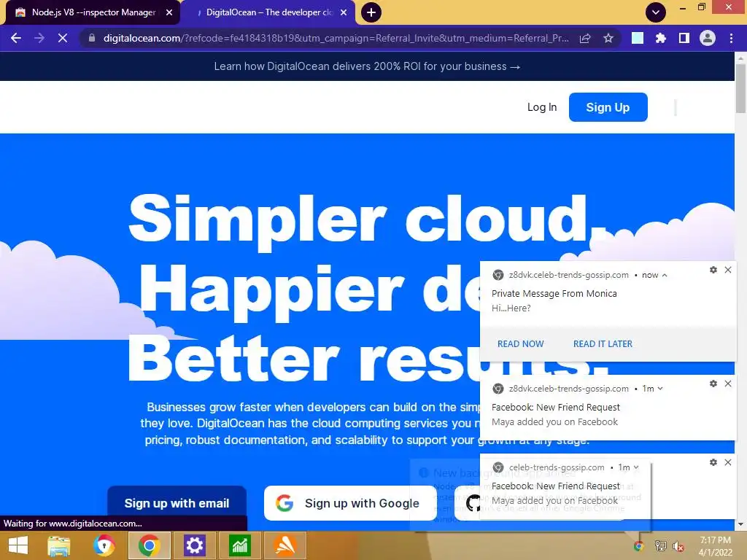The width and height of the screenshot is (747, 560).
Task: Open File Explorer from the taskbar
Action: coord(58,545)
